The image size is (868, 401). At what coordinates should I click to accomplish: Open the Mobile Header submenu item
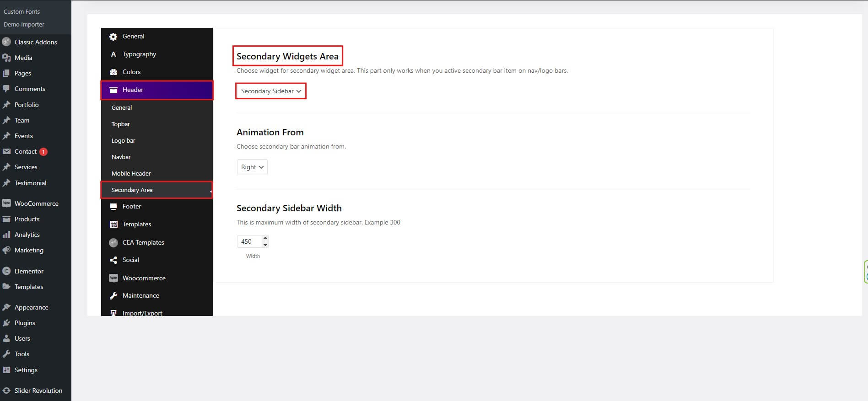click(x=131, y=174)
